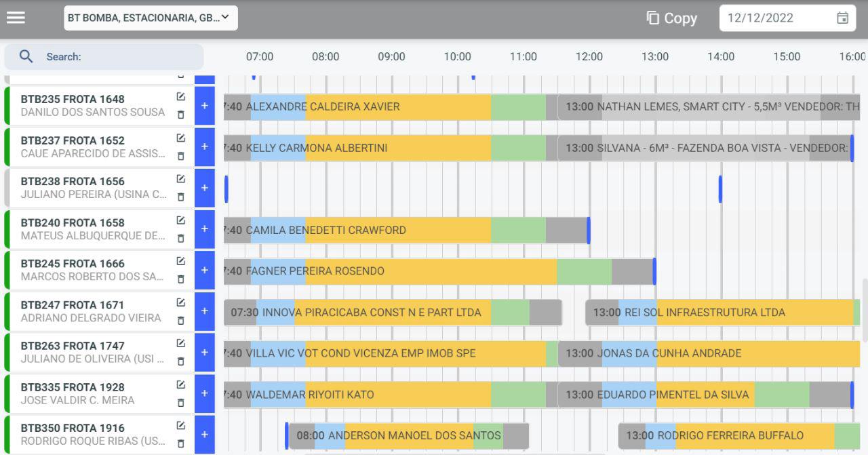Viewport: 868px width, 455px height.
Task: Delete BTB235 FROTA 1648 row
Action: (x=180, y=115)
